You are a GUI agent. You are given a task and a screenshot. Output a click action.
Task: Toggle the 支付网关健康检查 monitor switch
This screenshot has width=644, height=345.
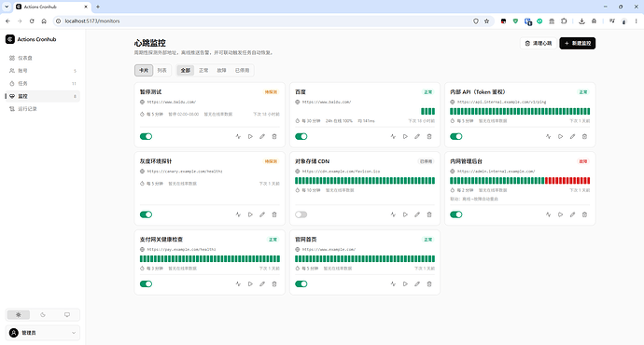[x=146, y=283]
